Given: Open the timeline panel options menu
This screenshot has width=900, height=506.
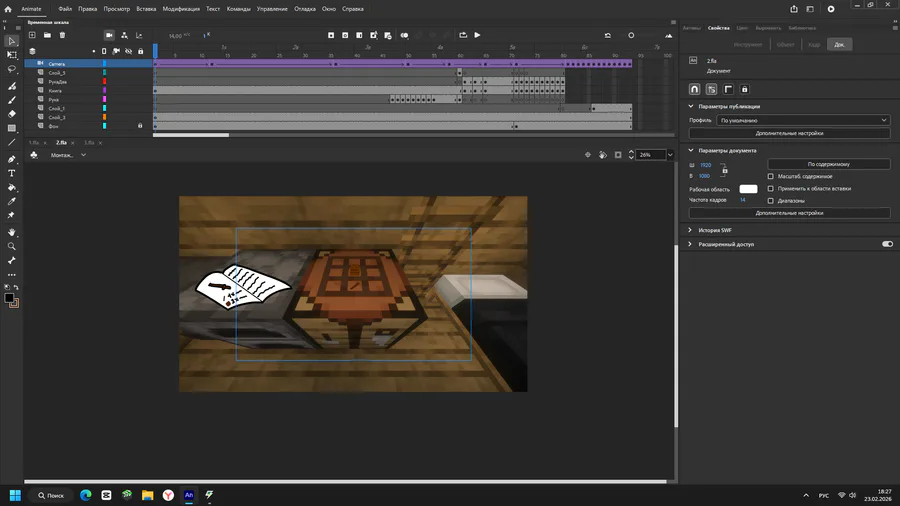Looking at the screenshot, I should pyautogui.click(x=673, y=22).
